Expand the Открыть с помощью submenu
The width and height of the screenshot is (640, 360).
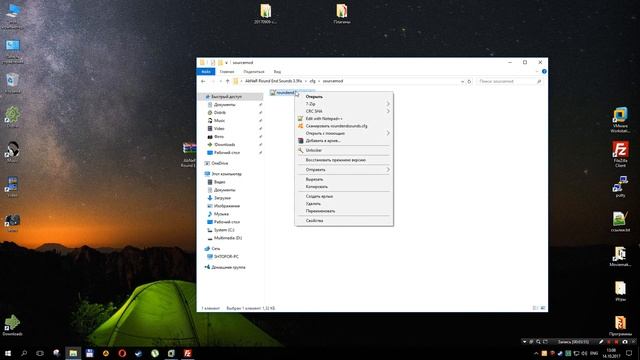tap(344, 133)
